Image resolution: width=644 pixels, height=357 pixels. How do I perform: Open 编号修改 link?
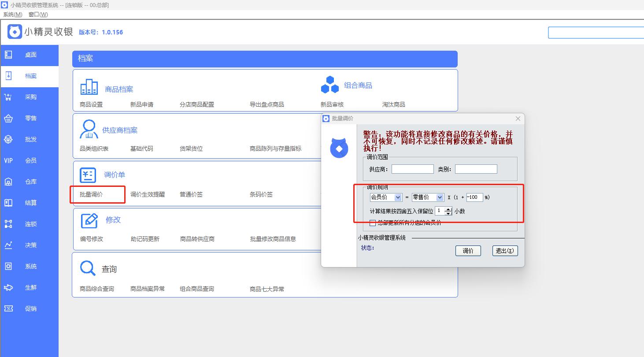coord(91,239)
